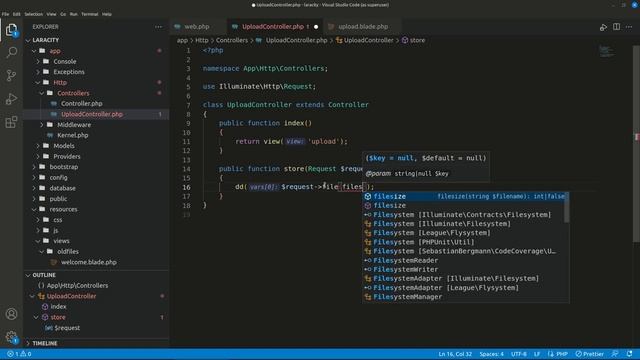
Task: Click Spaces: 4 indentation setting
Action: [491, 354]
